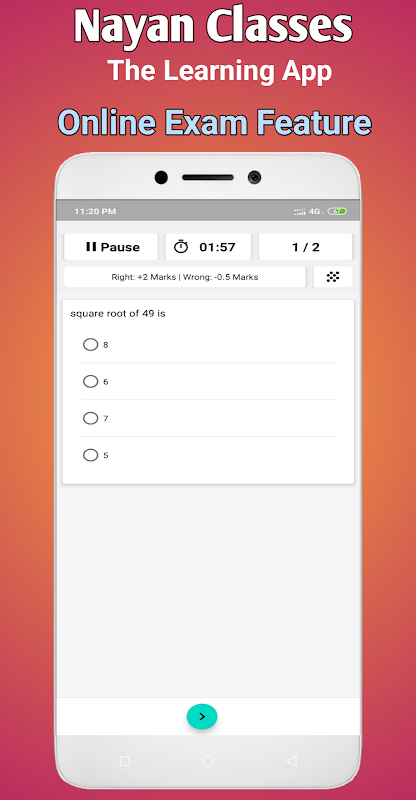The image size is (416, 800).
Task: Tap the Android recent apps square icon
Action: click(x=124, y=761)
